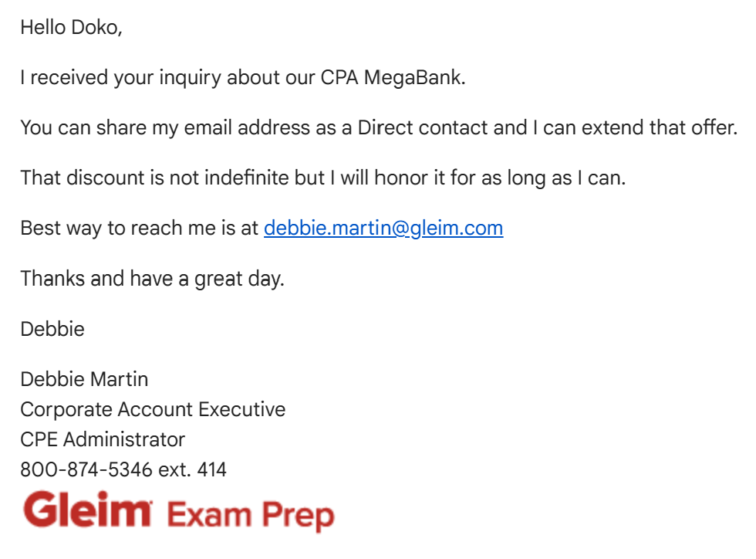Click 'I received your inquiry' text

[120, 78]
